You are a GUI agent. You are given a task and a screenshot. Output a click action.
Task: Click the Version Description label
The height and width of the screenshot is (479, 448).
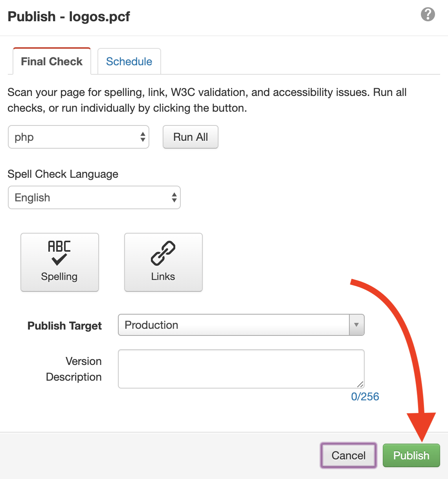click(x=74, y=369)
